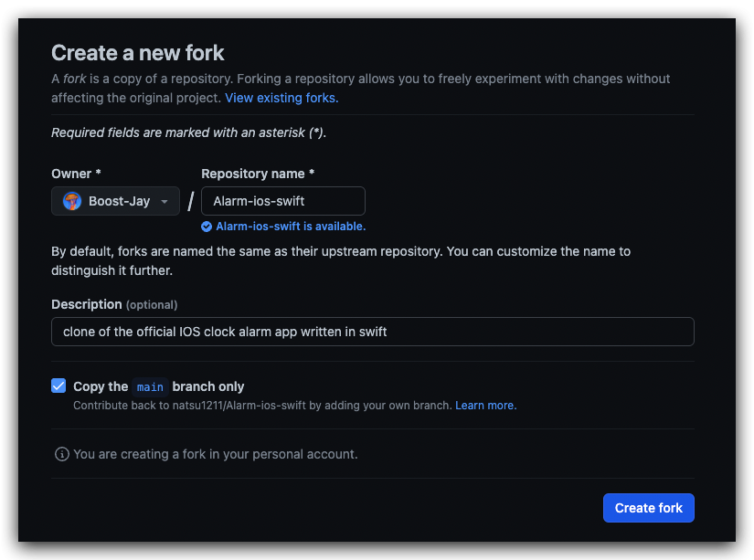Click the Boost-Jay owner avatar icon
The width and height of the screenshot is (754, 560).
click(72, 201)
